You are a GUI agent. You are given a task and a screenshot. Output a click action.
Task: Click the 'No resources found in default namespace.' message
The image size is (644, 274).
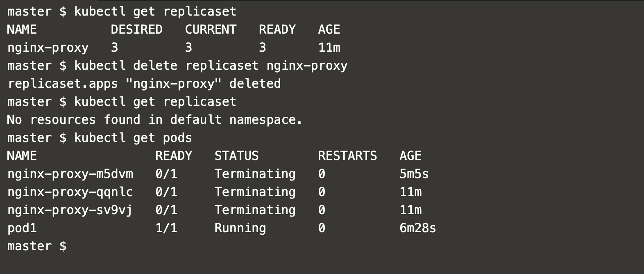pyautogui.click(x=155, y=120)
